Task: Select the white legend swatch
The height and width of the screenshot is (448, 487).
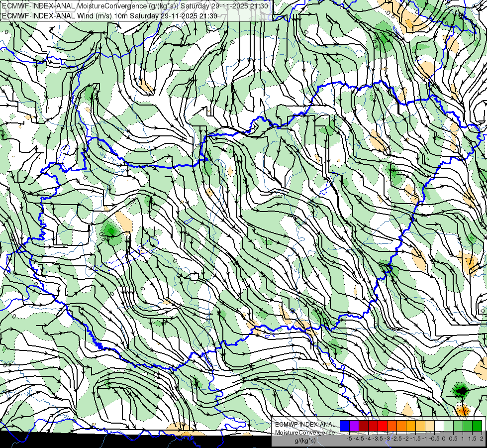Action: tap(439, 426)
